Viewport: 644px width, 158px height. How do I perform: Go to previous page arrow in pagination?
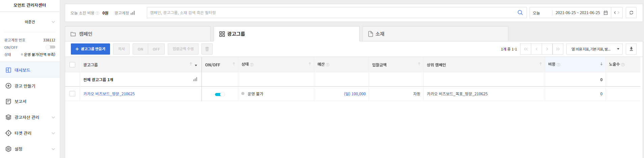[536, 49]
